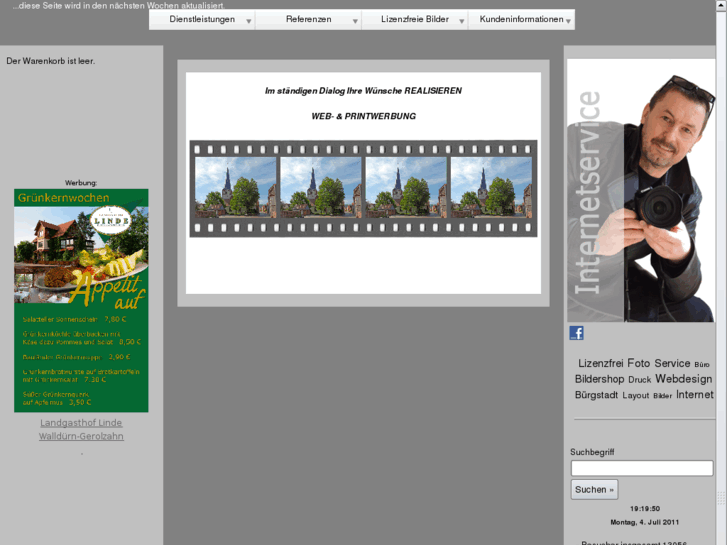Image resolution: width=727 pixels, height=545 pixels.
Task: Click the 'Werbung:' label
Action: (x=81, y=183)
